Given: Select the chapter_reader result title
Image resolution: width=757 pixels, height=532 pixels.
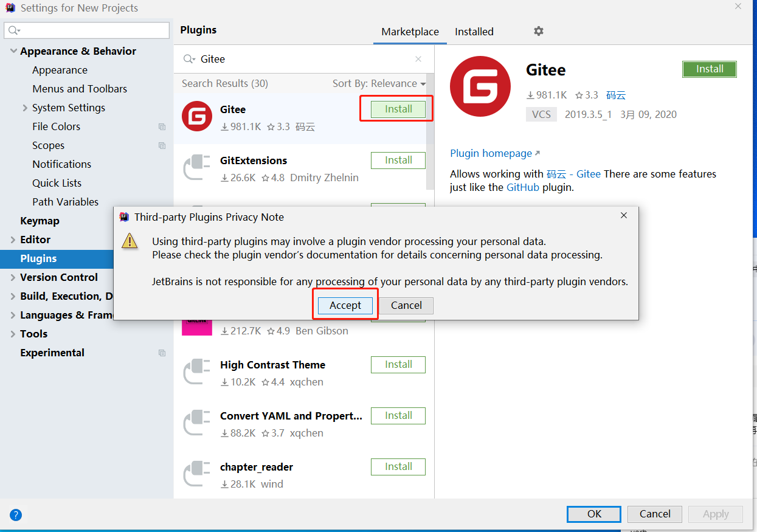Looking at the screenshot, I should coord(257,467).
